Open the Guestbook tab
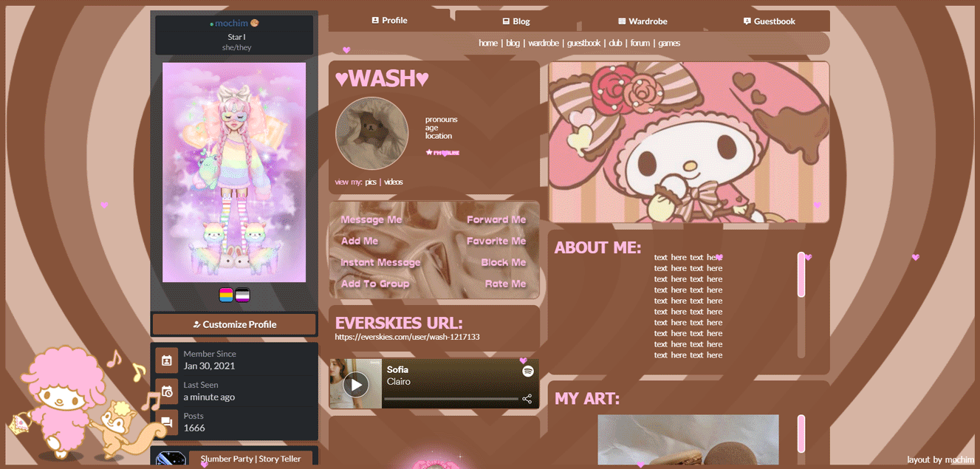The width and height of the screenshot is (980, 469). coord(769,21)
